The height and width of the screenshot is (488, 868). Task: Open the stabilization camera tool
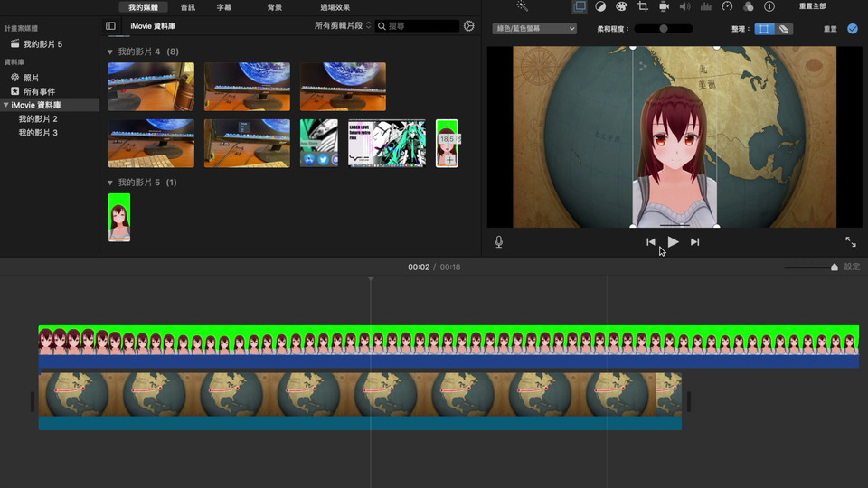coord(664,6)
